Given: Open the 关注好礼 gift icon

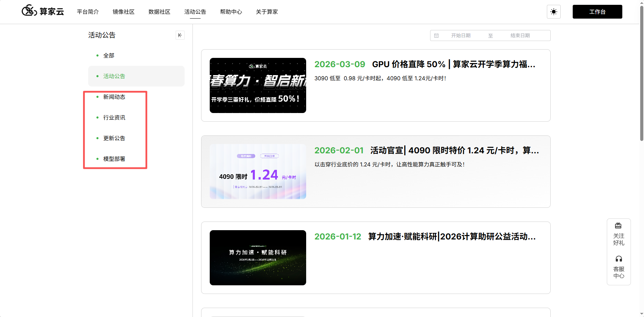Looking at the screenshot, I should pos(619,226).
